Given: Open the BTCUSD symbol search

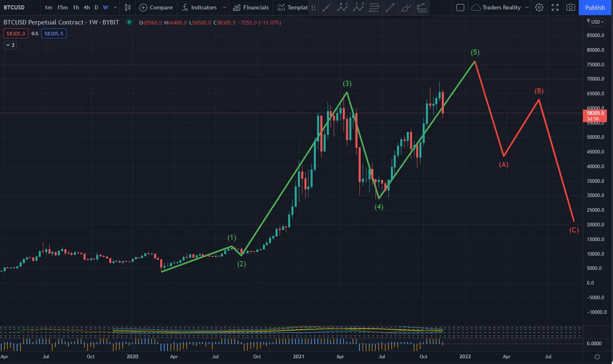Looking at the screenshot, I should pyautogui.click(x=14, y=7).
